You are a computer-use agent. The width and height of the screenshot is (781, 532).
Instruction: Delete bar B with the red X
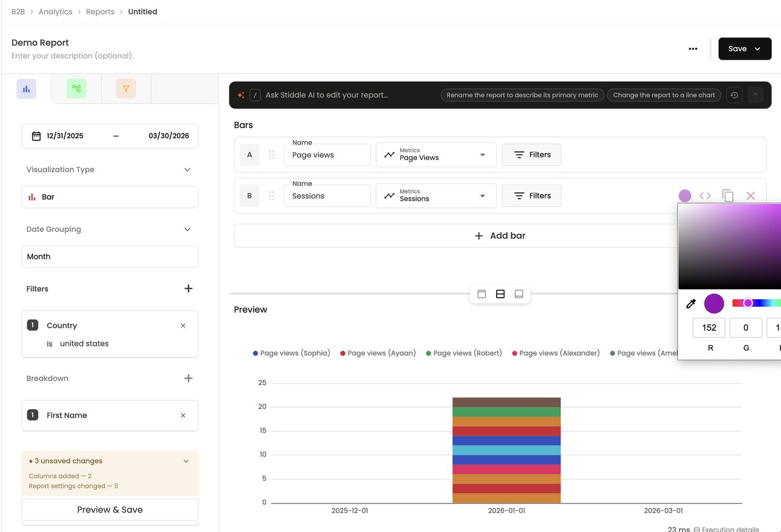[751, 196]
